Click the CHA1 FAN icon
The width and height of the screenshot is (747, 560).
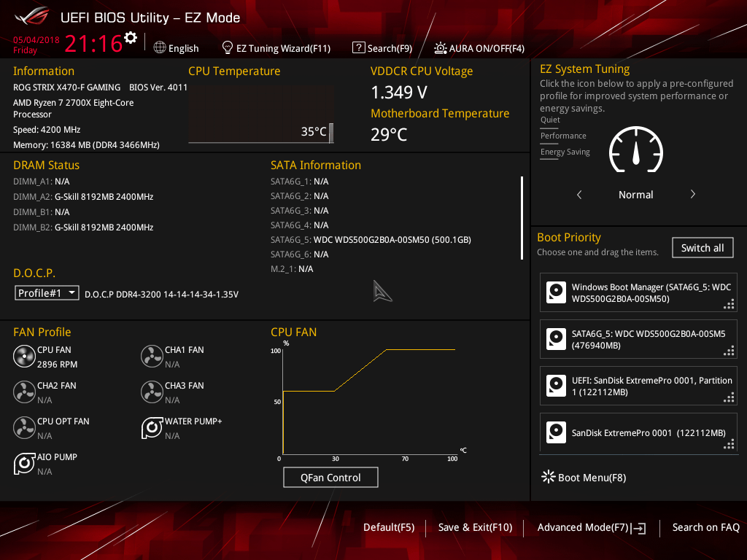tap(152, 356)
